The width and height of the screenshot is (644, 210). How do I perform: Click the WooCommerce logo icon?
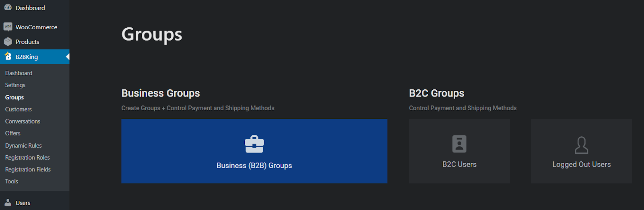(8, 27)
